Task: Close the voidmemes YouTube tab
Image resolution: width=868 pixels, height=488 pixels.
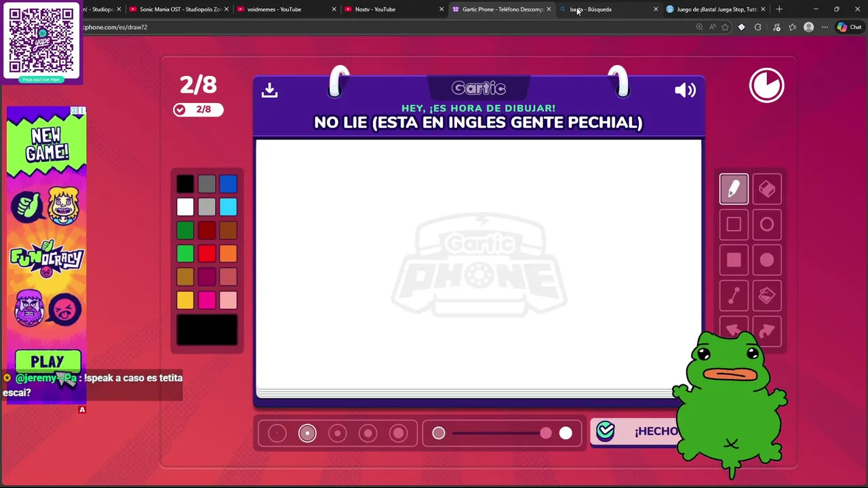Action: pos(334,9)
